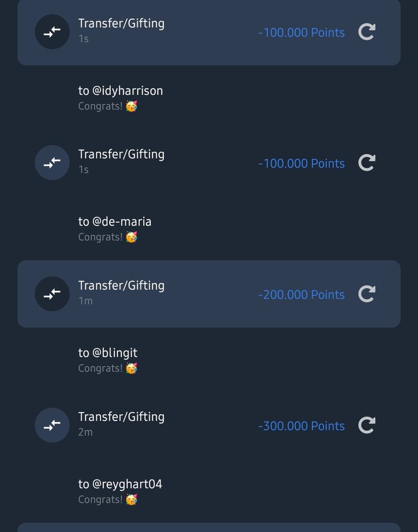Click the transfer arrows icon for reyghart04 transaction
Screen dimensions: 418x532
coord(52,425)
